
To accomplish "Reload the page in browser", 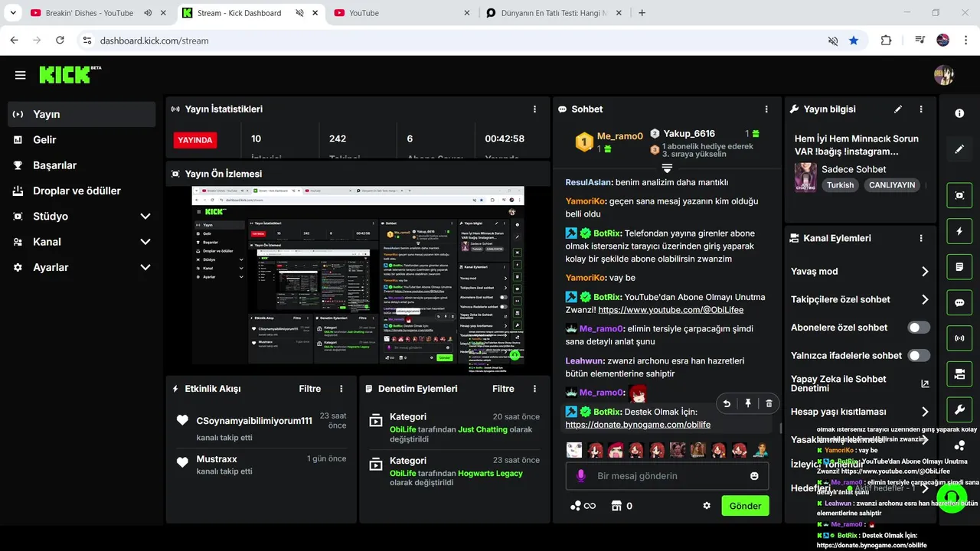I will (x=60, y=41).
